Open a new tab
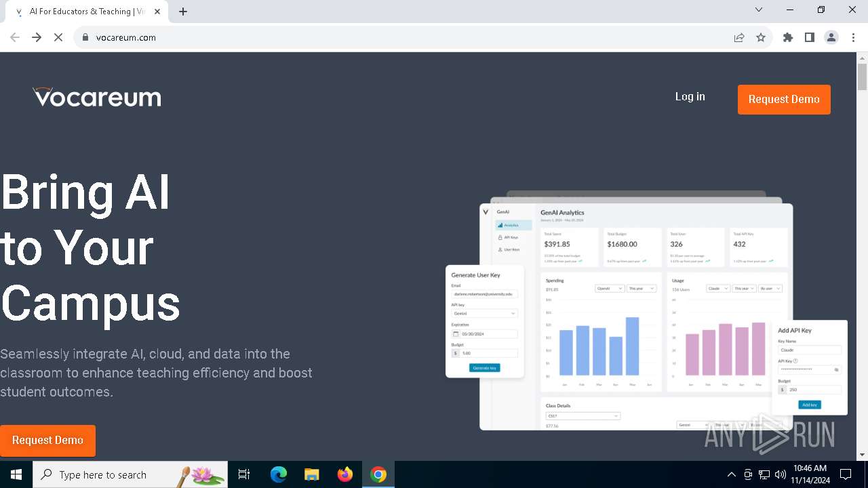The height and width of the screenshot is (488, 868). click(x=183, y=12)
